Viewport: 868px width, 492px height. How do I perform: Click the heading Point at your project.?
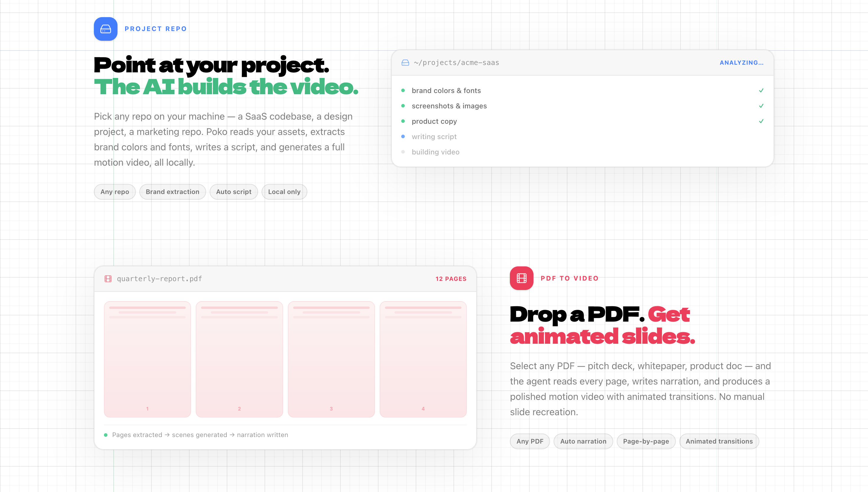(x=211, y=65)
